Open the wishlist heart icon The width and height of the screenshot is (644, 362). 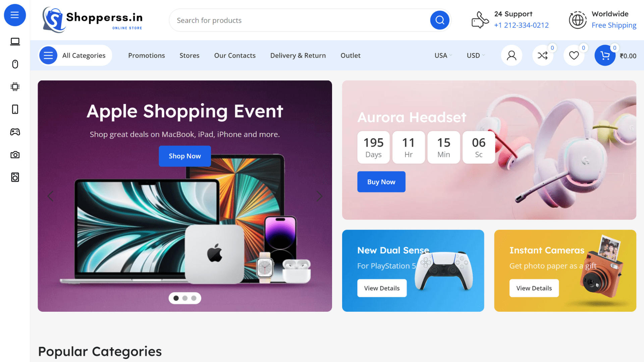pyautogui.click(x=574, y=55)
